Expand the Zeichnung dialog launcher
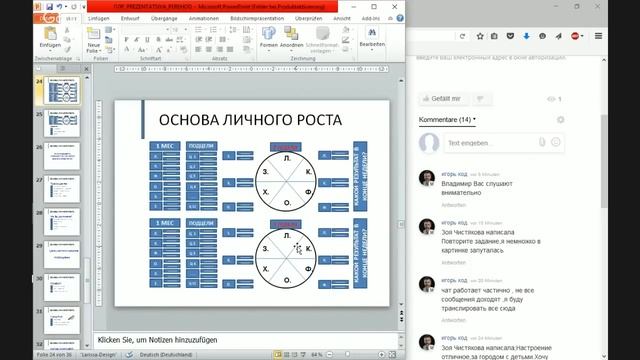This screenshot has width=640, height=360. [353, 59]
